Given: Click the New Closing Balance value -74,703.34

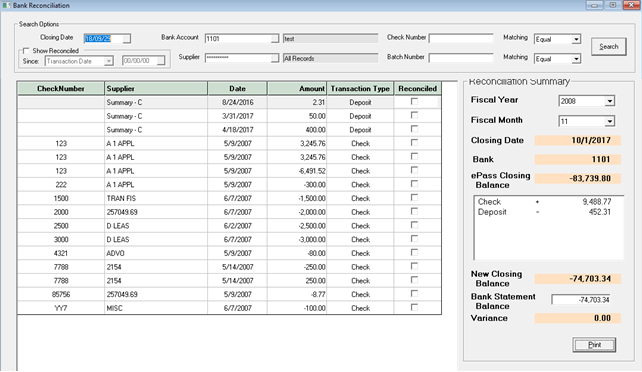Looking at the screenshot, I should [578, 279].
